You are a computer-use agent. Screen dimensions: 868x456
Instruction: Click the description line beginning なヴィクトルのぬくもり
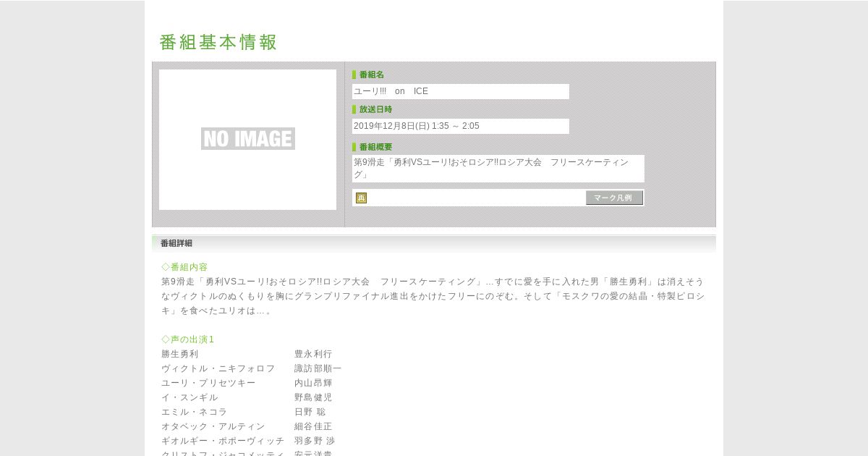coord(433,296)
